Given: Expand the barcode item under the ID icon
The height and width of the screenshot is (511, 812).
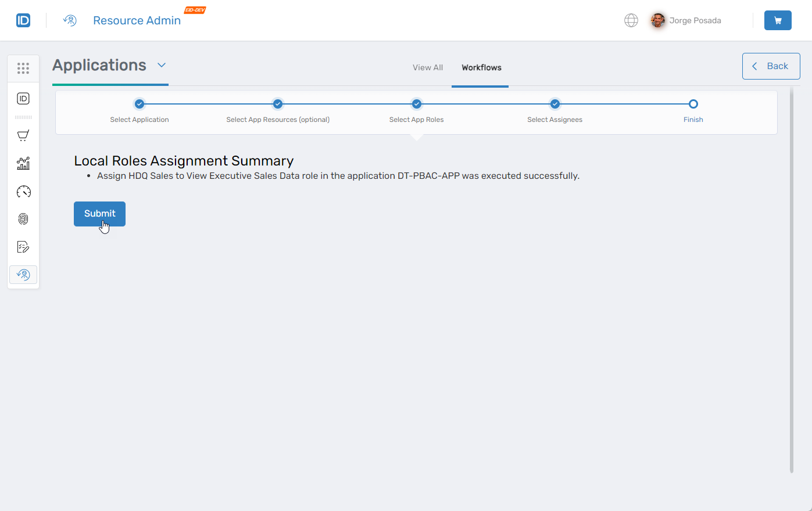Looking at the screenshot, I should 23,117.
